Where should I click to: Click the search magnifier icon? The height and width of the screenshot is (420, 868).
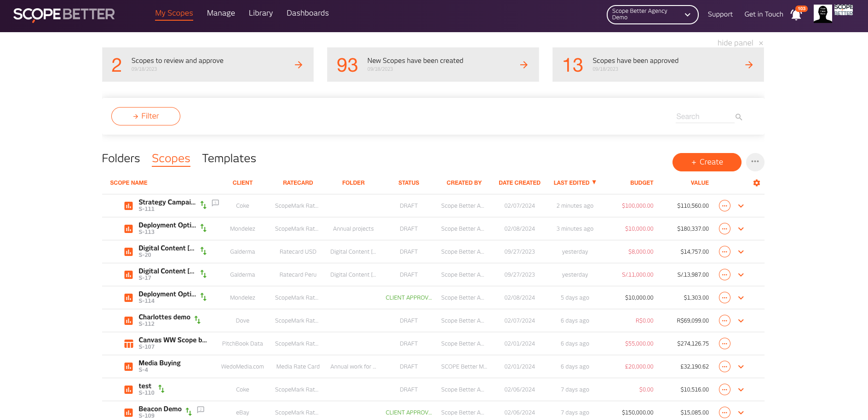click(x=739, y=117)
